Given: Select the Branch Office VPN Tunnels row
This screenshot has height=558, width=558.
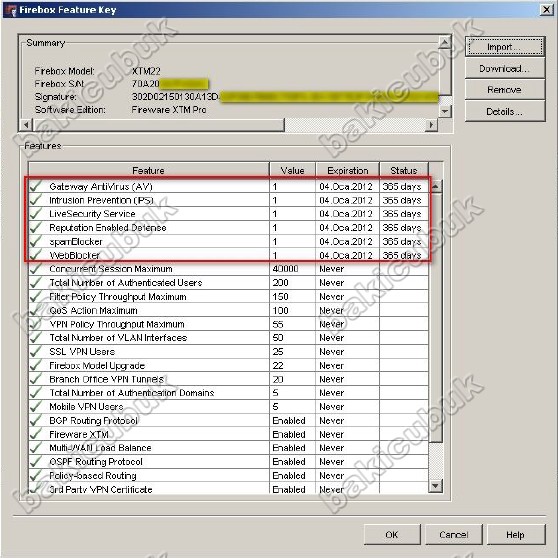Looking at the screenshot, I should [x=228, y=379].
